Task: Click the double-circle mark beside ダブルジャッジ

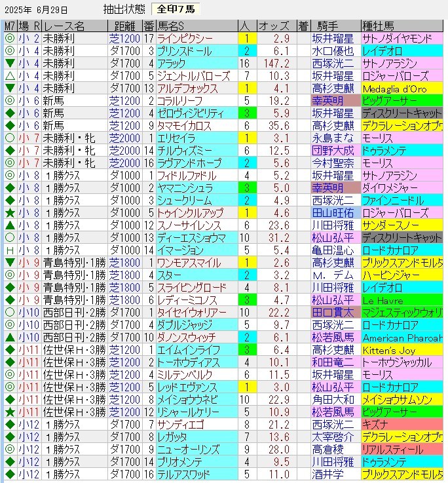Action: pyautogui.click(x=10, y=324)
